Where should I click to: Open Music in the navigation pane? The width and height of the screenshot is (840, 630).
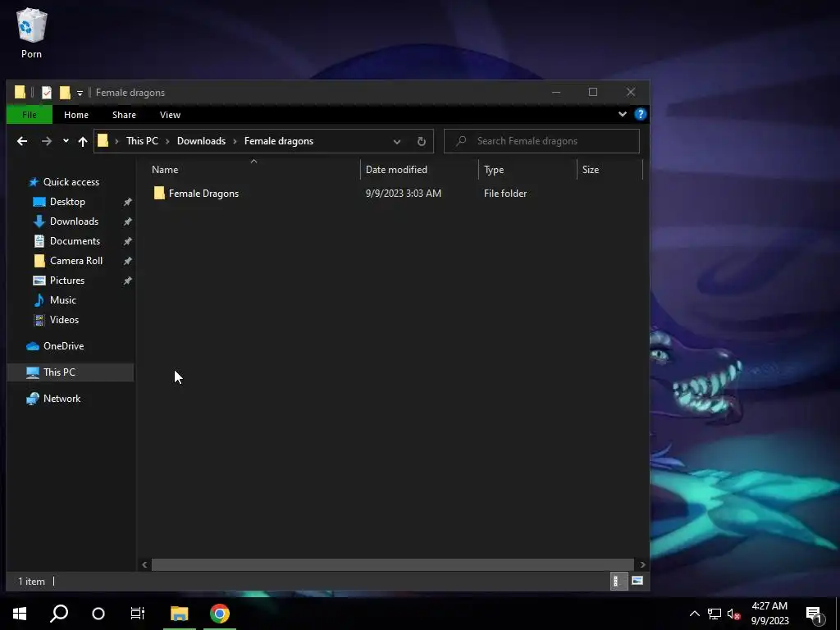pyautogui.click(x=62, y=300)
